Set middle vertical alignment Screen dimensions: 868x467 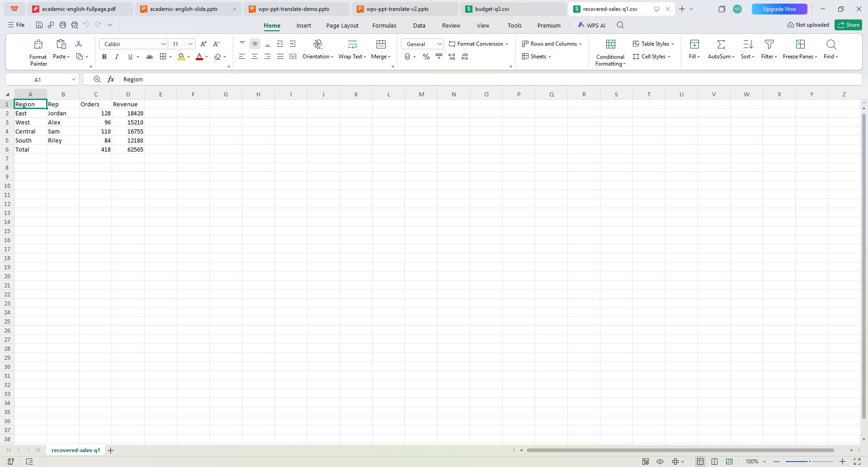[255, 44]
